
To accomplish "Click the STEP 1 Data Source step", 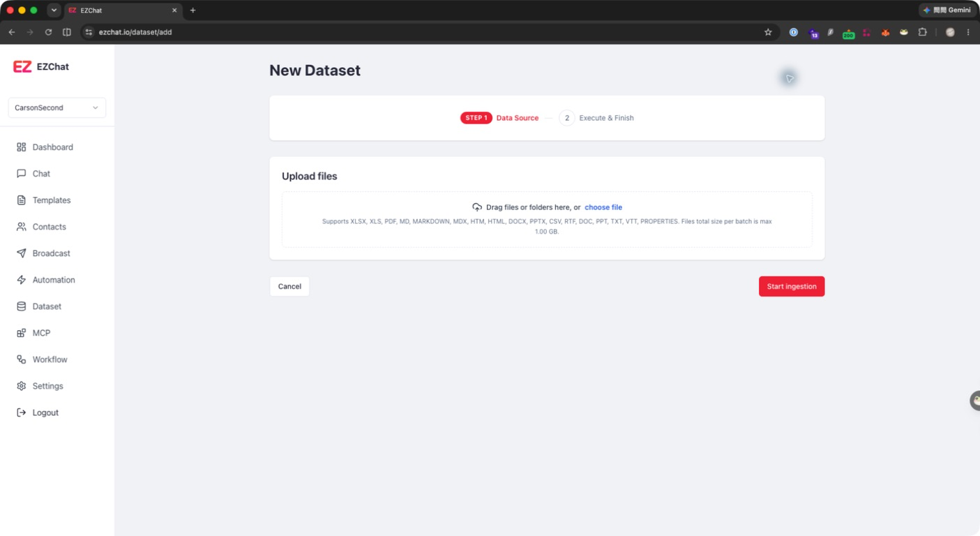I will click(499, 118).
